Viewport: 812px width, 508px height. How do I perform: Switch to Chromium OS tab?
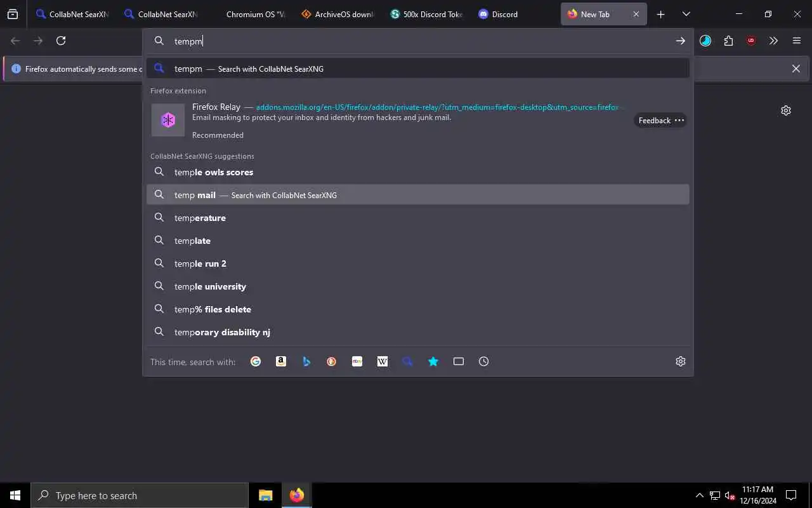(249, 14)
